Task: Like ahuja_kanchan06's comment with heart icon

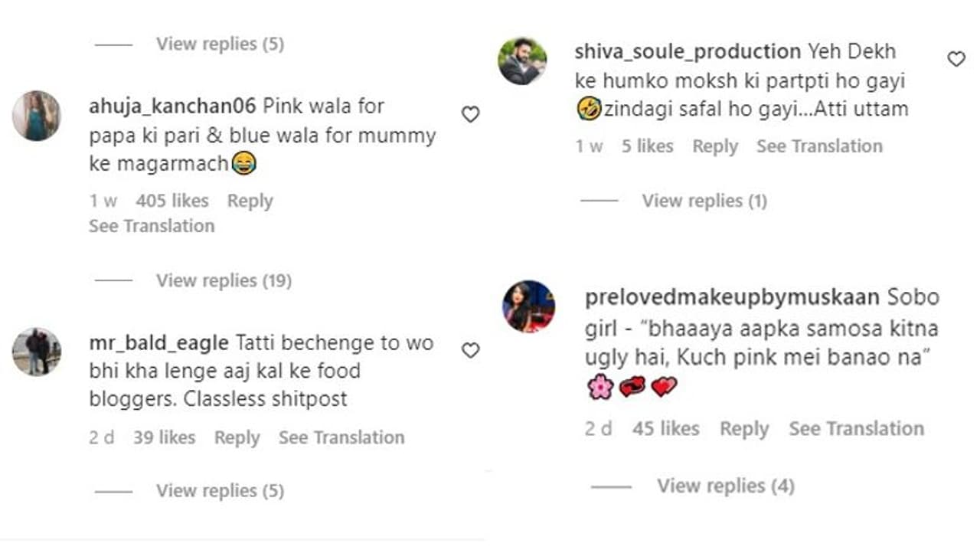Action: point(470,115)
